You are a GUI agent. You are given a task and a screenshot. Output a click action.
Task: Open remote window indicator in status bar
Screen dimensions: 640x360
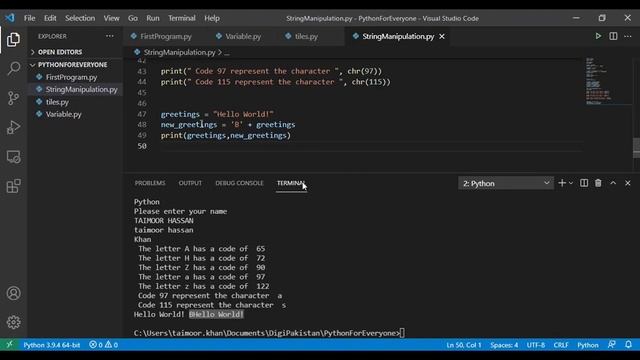[9, 345]
